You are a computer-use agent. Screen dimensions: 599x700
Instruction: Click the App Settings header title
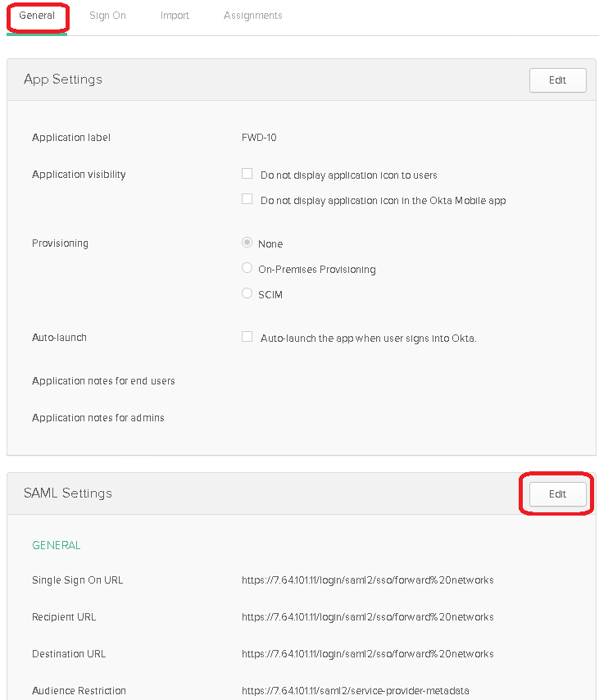click(63, 80)
